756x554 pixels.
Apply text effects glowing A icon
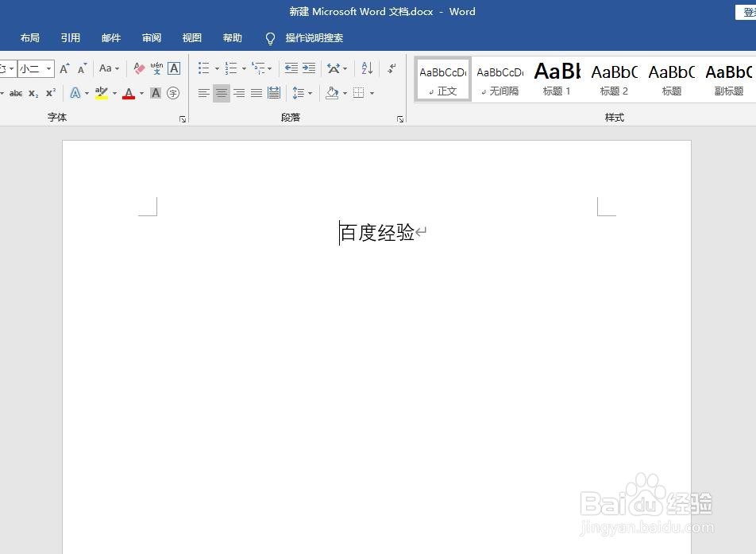(75, 93)
